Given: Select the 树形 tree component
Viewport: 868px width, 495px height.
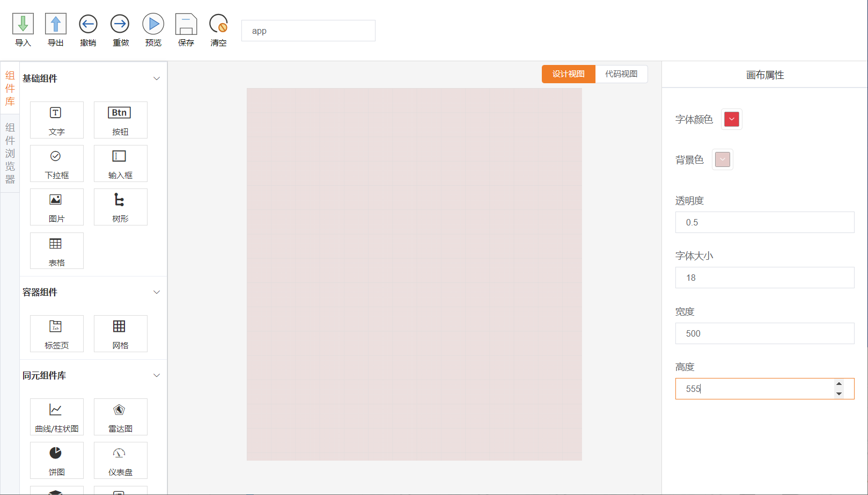Looking at the screenshot, I should [120, 207].
